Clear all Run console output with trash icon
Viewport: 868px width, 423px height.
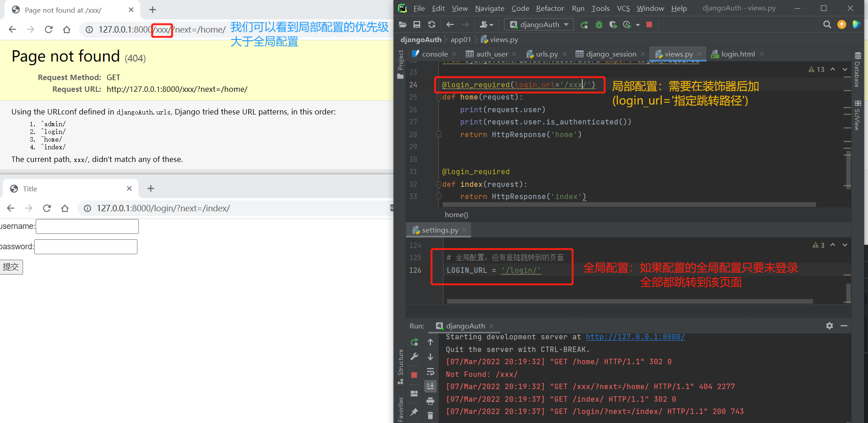click(430, 415)
